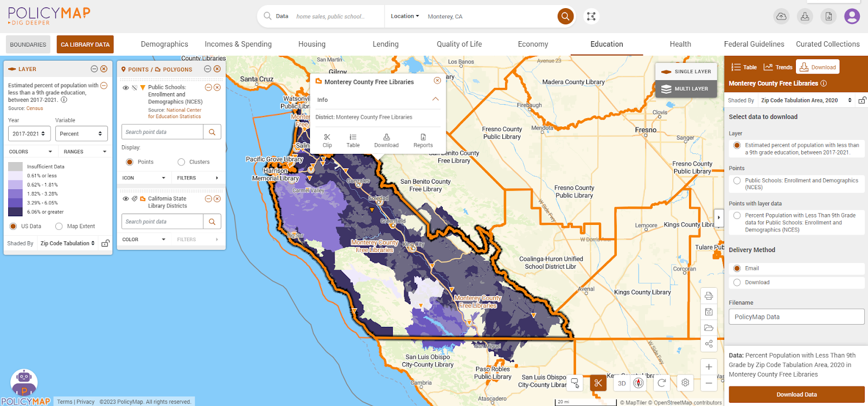Viewport: 868px width, 406px height.
Task: Open the COLOR dropdown for Library Districts
Action: 144,240
